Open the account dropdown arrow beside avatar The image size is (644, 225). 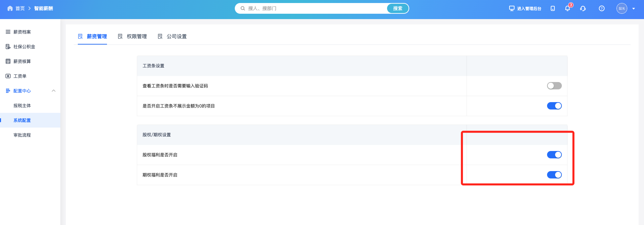point(634,9)
